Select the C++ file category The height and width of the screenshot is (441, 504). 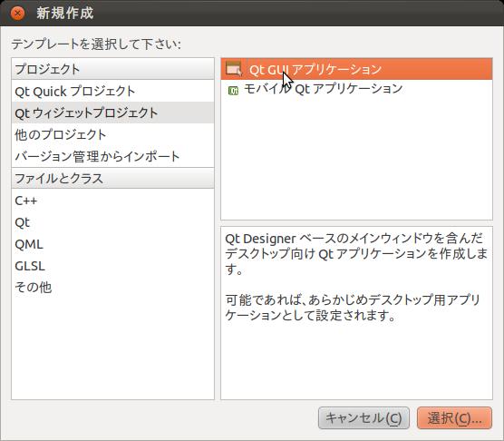pos(112,201)
